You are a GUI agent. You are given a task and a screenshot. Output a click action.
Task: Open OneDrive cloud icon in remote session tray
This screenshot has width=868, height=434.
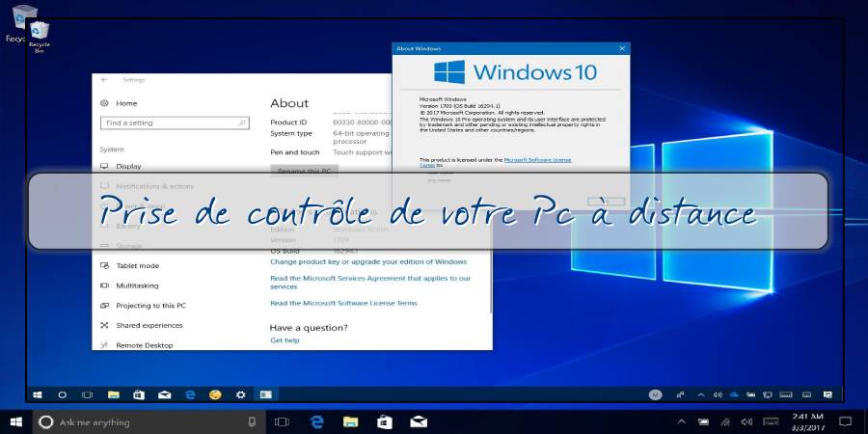734,394
